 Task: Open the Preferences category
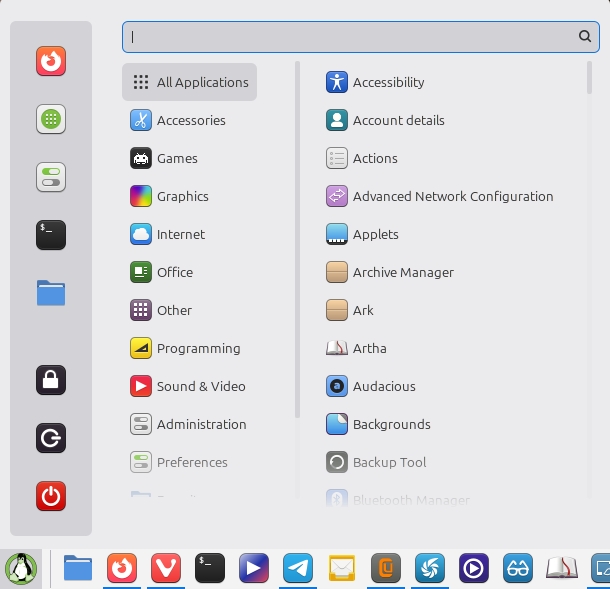(x=189, y=462)
